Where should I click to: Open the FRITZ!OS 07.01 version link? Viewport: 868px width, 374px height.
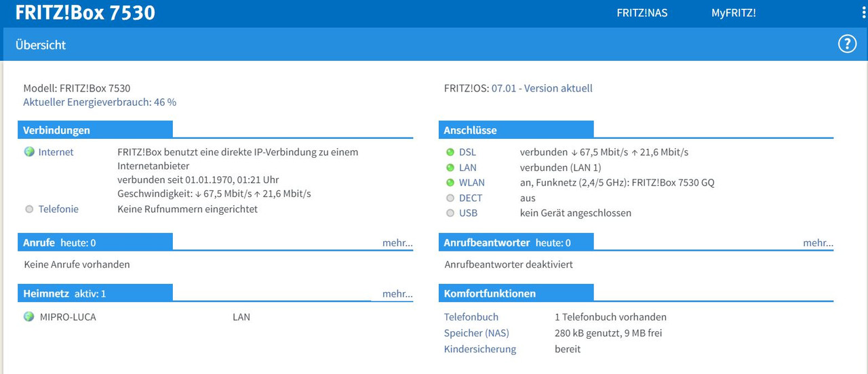(542, 88)
